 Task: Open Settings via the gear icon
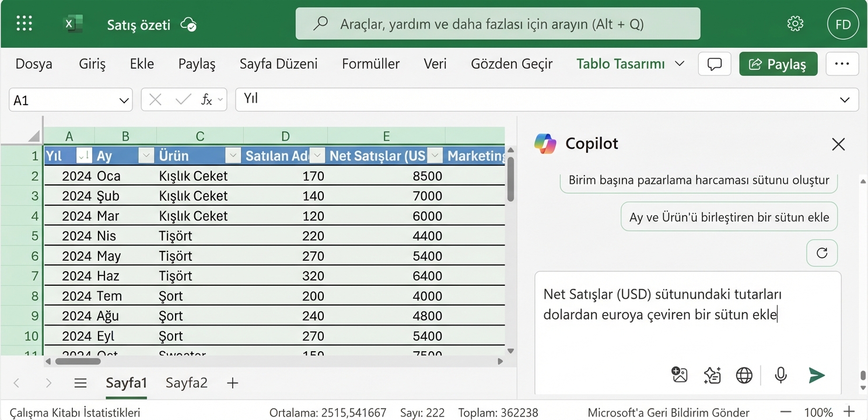tap(794, 23)
